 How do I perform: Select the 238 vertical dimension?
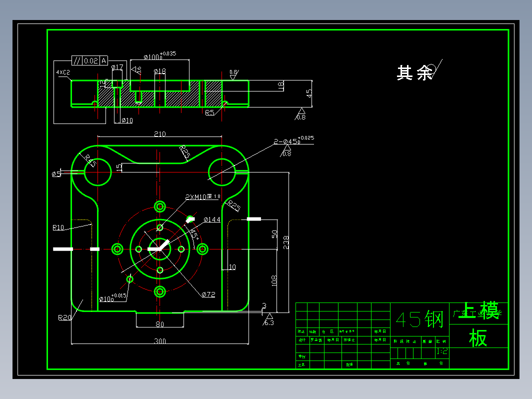tap(285, 242)
